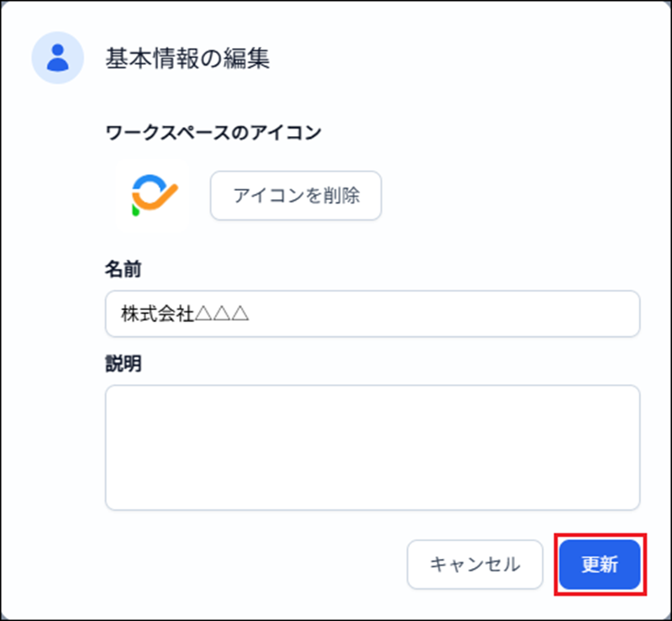
Task: Click the user avatar beside dialog title
Action: 58,58
